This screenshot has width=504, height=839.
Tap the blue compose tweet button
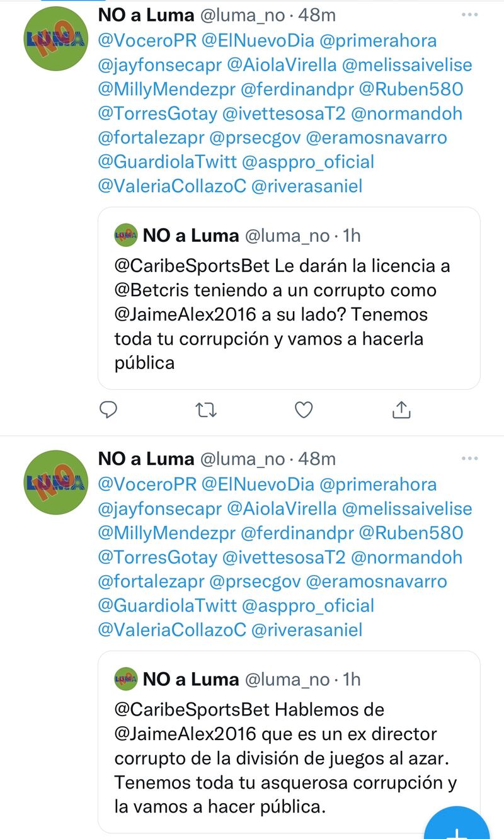pyautogui.click(x=457, y=825)
